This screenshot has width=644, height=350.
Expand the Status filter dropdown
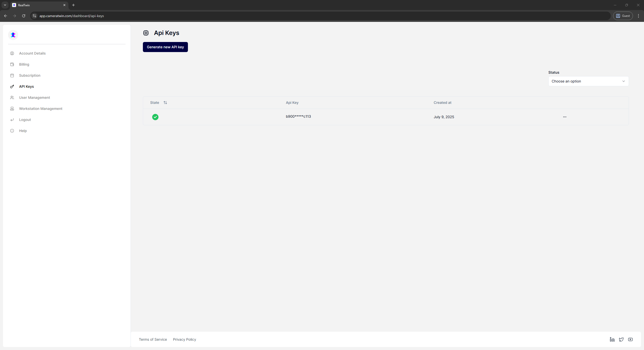pos(588,81)
